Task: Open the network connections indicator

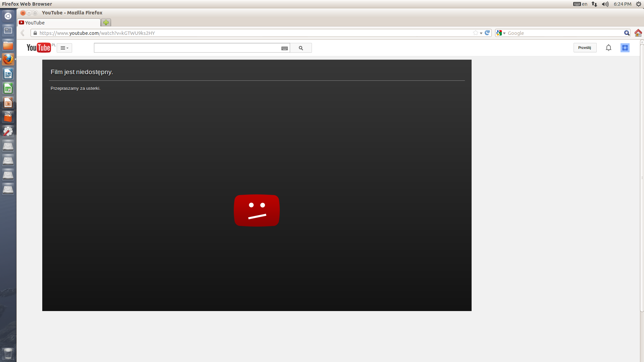Action: coord(594,4)
